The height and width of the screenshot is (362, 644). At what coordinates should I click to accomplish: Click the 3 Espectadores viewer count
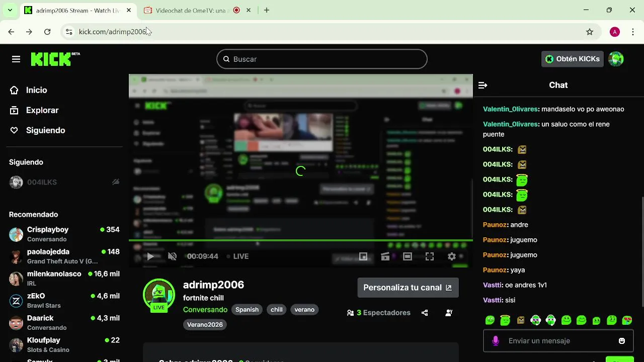[379, 313]
